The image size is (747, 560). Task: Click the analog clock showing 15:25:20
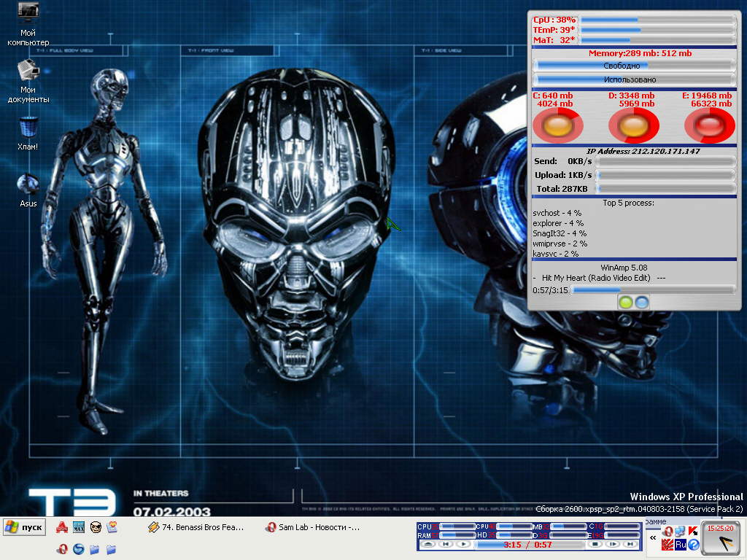[x=721, y=538]
